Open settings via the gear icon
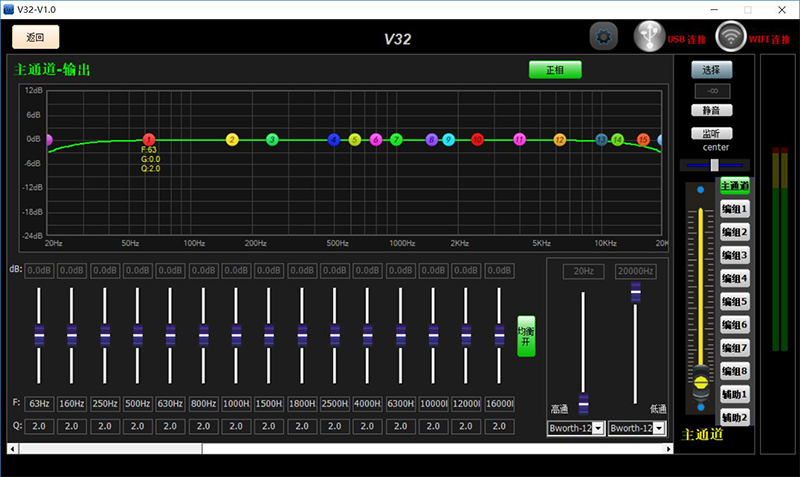 (603, 38)
